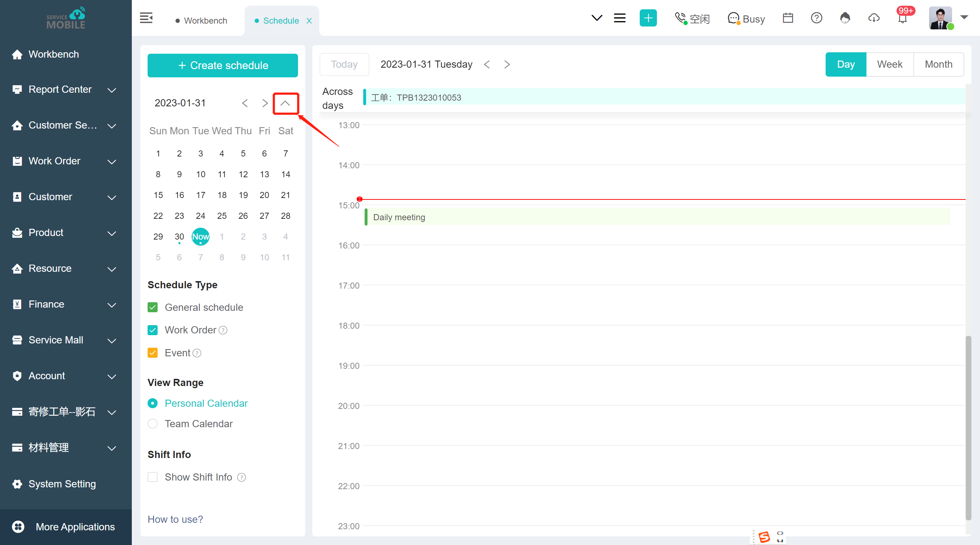980x545 pixels.
Task: Click the green plus quick-create icon
Action: (648, 18)
